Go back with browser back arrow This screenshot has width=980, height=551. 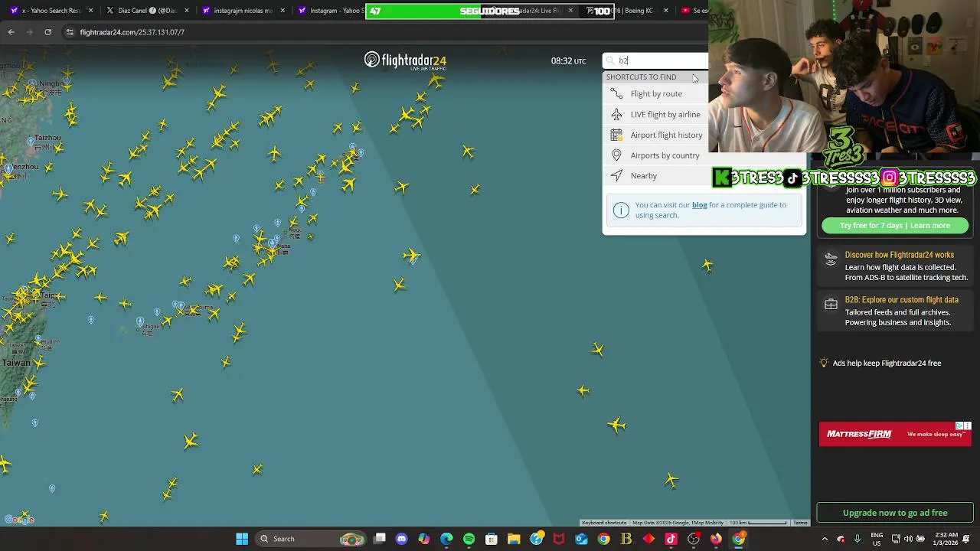[11, 32]
